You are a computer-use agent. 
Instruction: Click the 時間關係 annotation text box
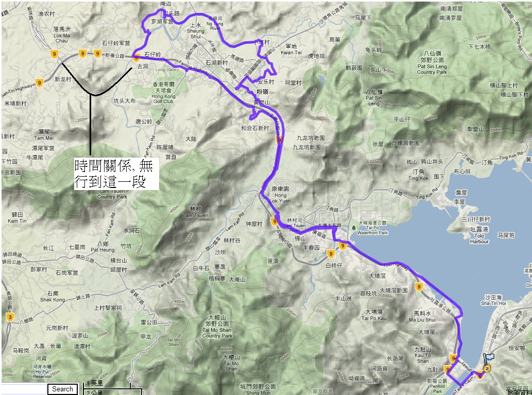(116, 174)
